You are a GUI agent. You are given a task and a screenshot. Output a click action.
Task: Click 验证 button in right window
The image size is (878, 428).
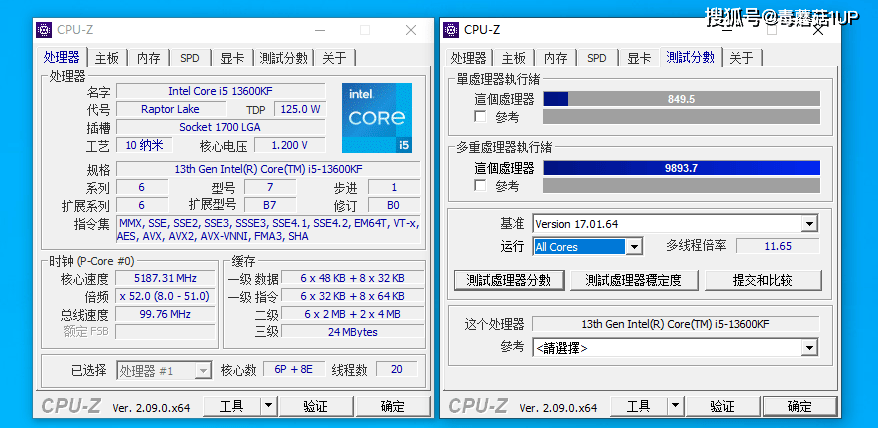point(723,406)
